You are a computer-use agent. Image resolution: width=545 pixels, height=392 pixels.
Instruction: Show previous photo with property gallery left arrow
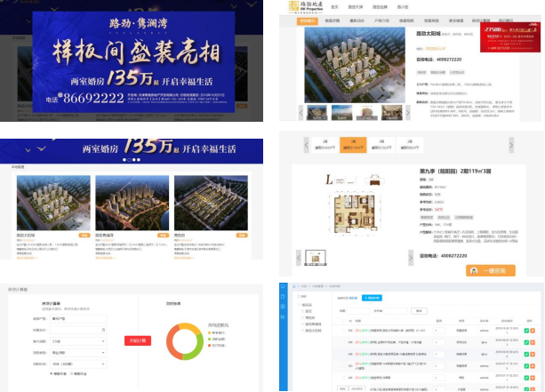tap(301, 113)
